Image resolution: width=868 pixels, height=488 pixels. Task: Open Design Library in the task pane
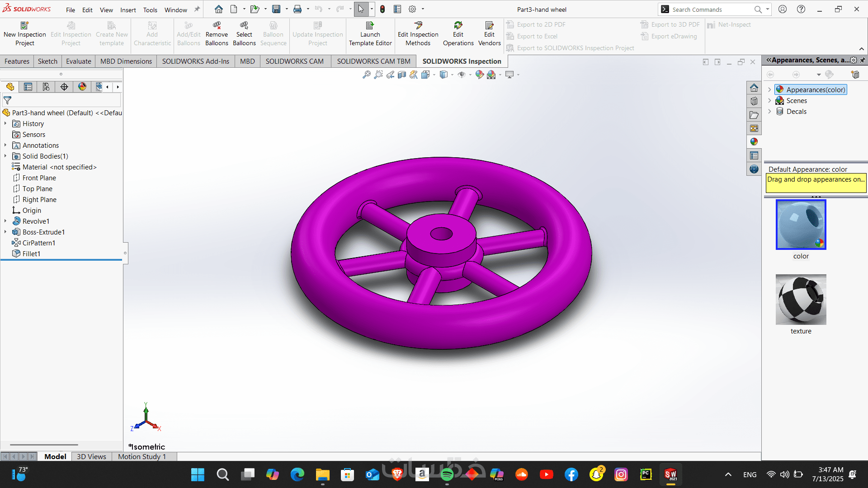[754, 101]
